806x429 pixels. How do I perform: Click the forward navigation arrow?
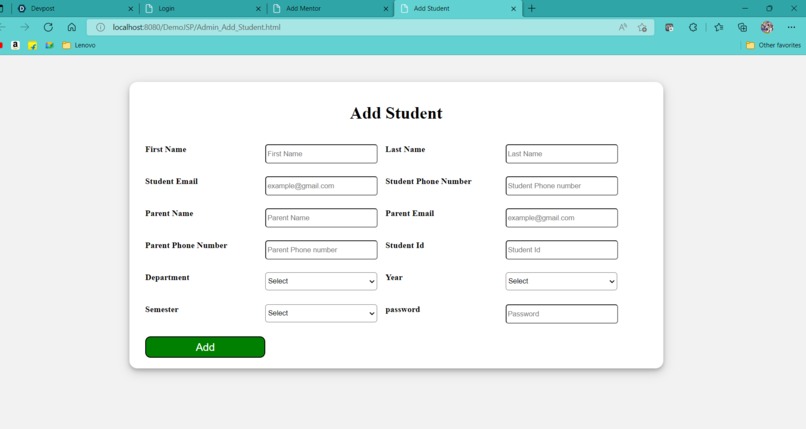25,27
